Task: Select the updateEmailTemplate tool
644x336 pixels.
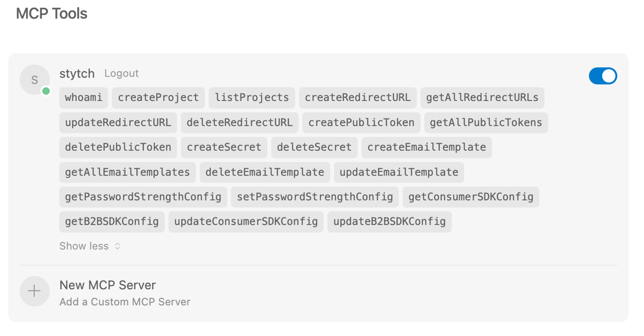Action: tap(398, 172)
